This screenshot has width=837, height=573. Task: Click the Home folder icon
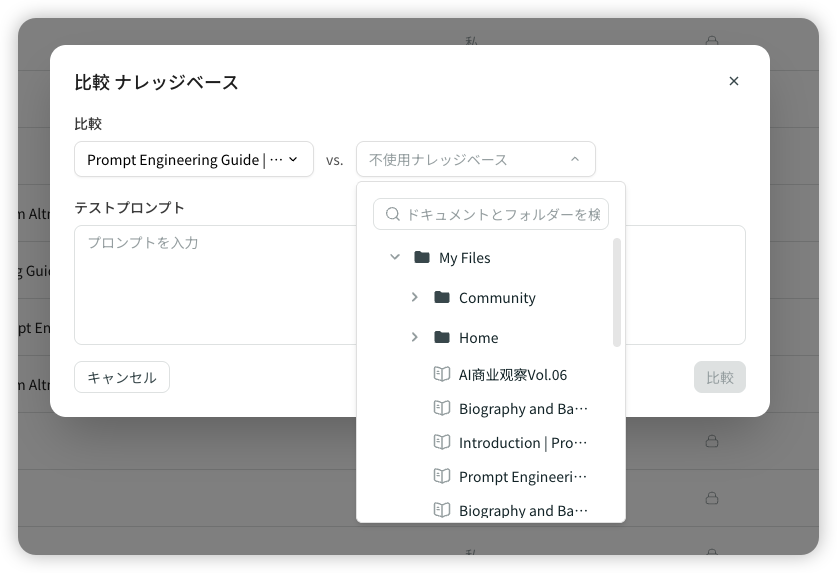click(x=442, y=337)
